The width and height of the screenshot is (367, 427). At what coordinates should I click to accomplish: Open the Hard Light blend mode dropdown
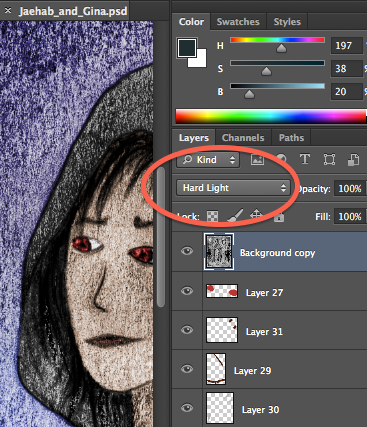click(233, 188)
